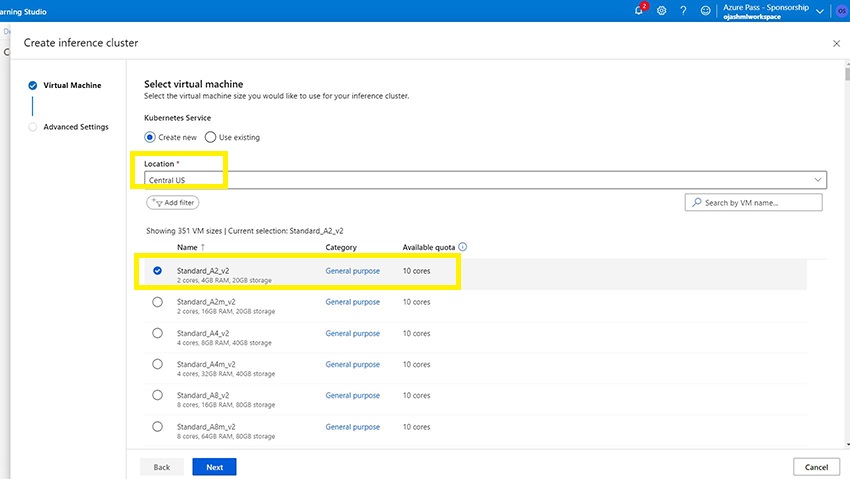Click the Standard_A4_v2 row name
Screen dimensions: 850x479
tap(203, 333)
